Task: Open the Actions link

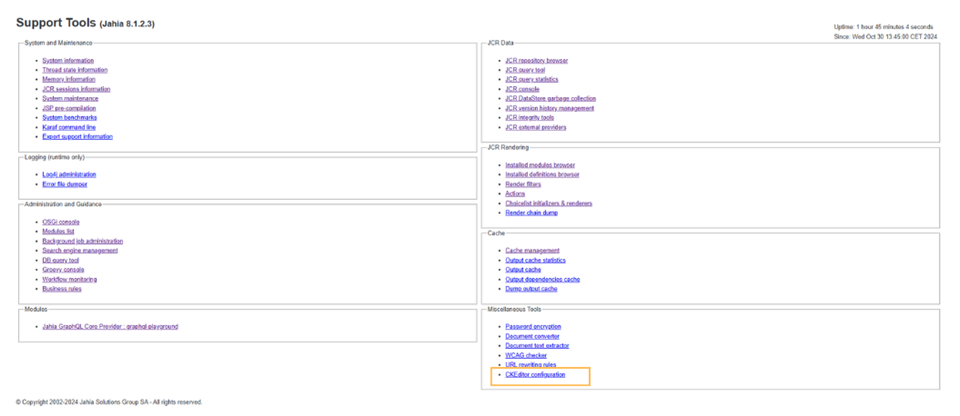Action: [x=515, y=194]
